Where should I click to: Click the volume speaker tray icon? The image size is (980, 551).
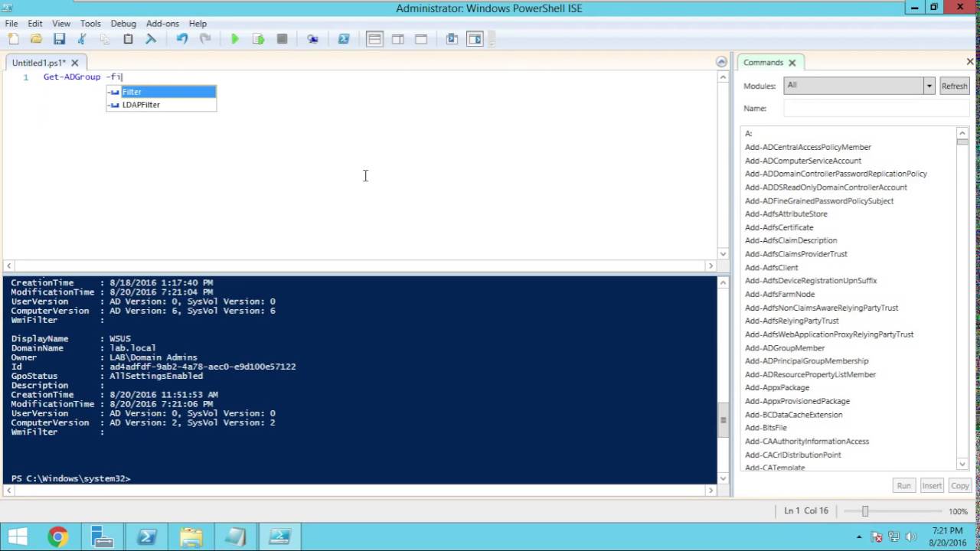[911, 537]
